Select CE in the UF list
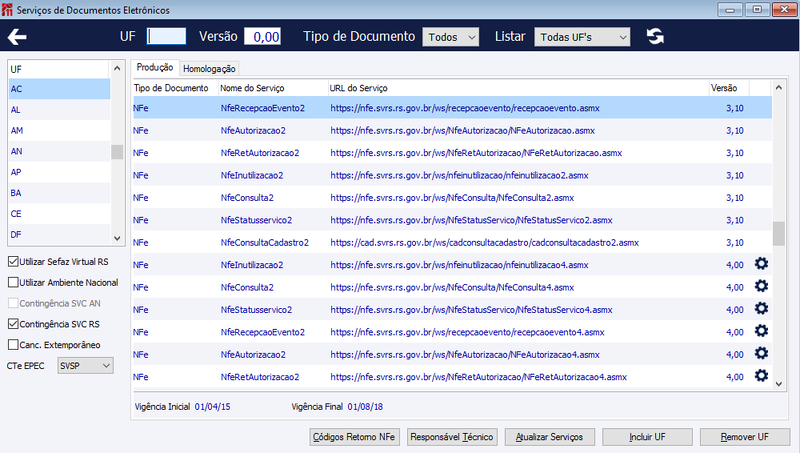The width and height of the screenshot is (800, 453). pyautogui.click(x=59, y=214)
